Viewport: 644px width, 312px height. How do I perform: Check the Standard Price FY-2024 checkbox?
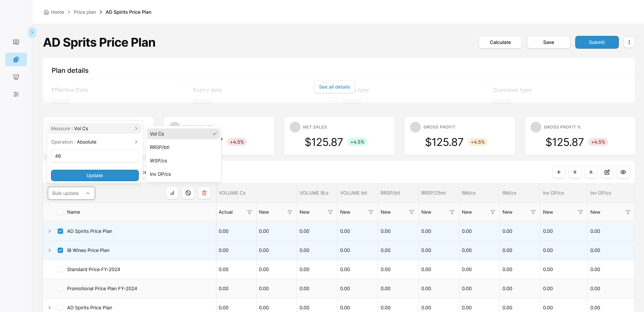60,269
